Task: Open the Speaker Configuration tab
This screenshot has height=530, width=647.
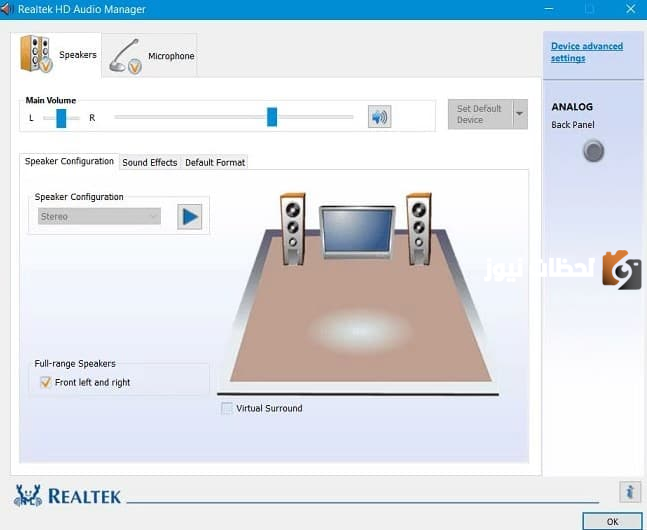Action: click(x=69, y=161)
